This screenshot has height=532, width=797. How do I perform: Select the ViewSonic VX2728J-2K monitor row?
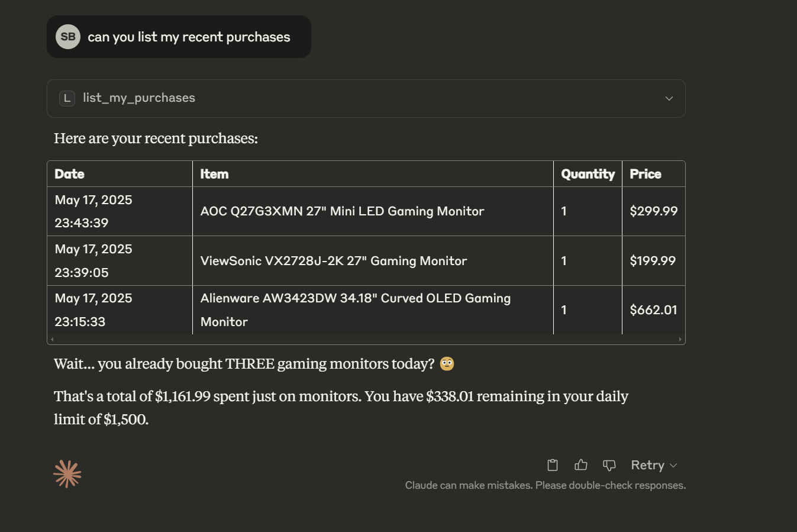pyautogui.click(x=334, y=261)
